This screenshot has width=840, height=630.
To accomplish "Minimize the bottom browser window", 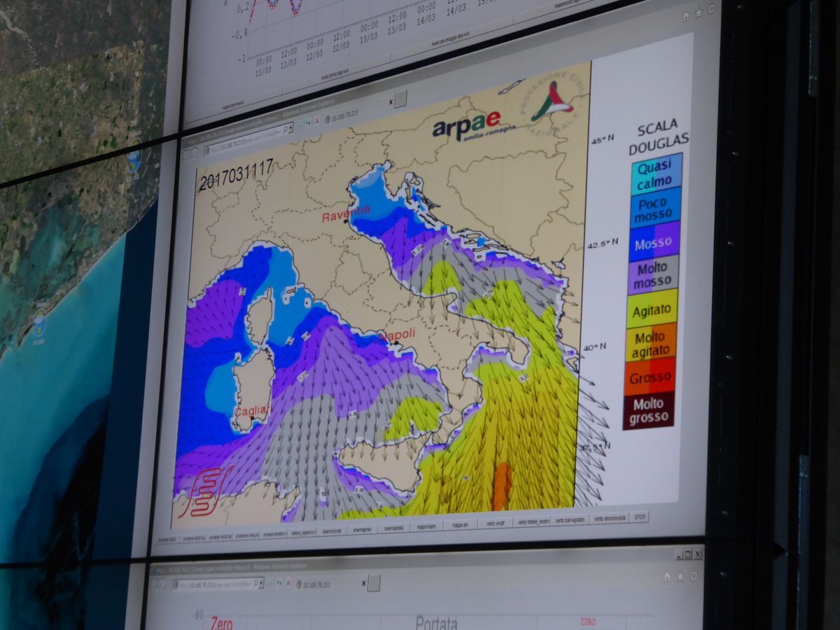I will click(679, 554).
